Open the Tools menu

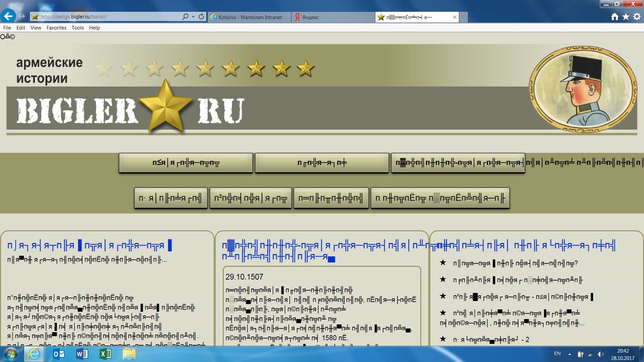click(77, 28)
